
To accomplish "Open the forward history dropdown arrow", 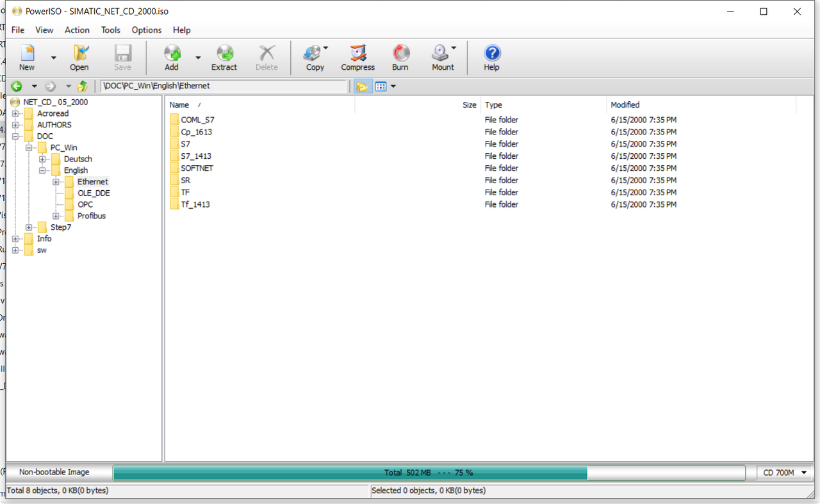I will 68,86.
